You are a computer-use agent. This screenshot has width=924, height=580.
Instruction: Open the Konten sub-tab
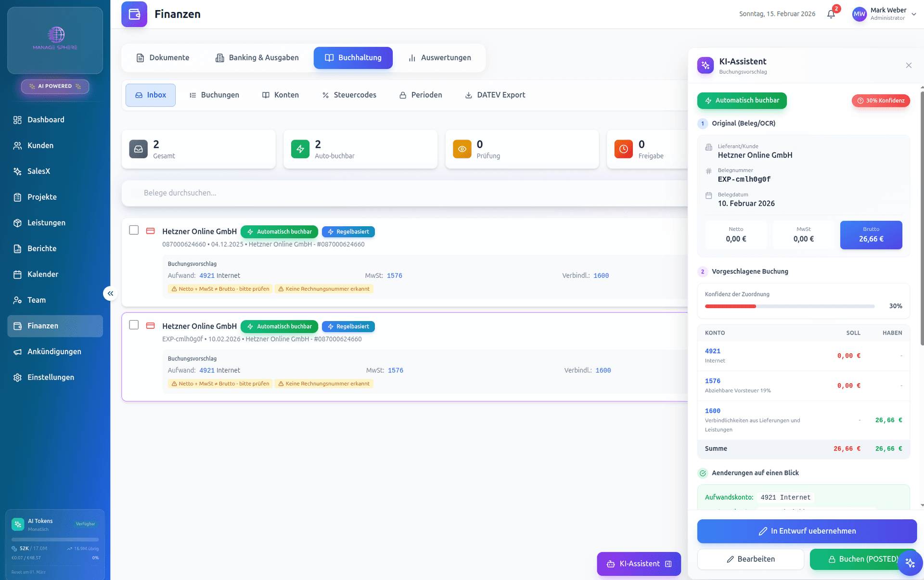(x=281, y=95)
